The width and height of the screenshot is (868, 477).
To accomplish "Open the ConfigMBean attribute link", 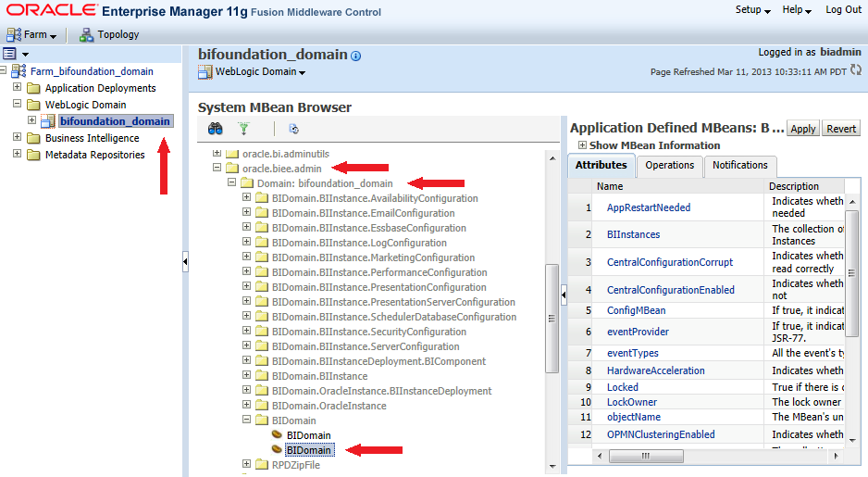I will coord(636,311).
